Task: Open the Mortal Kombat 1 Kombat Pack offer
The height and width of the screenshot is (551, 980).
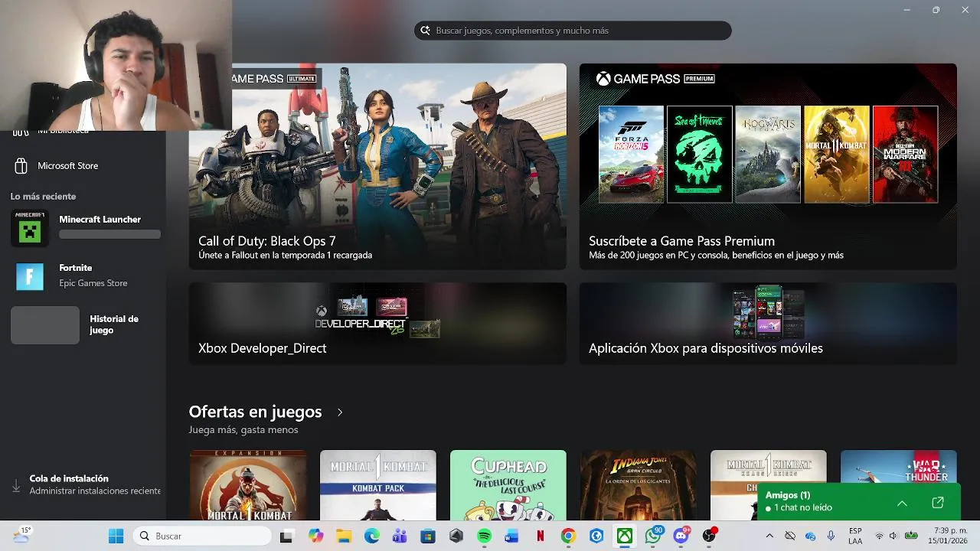Action: tap(377, 485)
